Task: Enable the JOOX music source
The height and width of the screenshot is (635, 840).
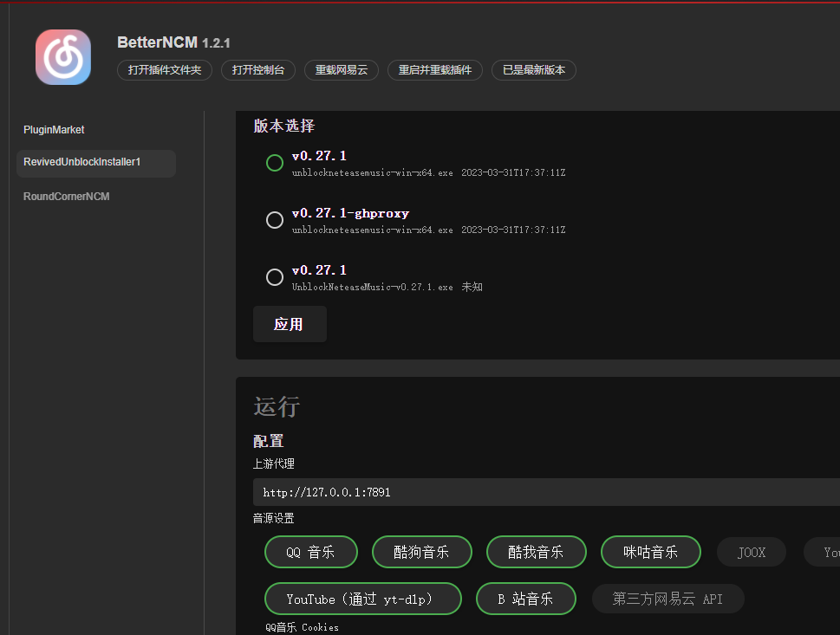Action: tap(751, 552)
